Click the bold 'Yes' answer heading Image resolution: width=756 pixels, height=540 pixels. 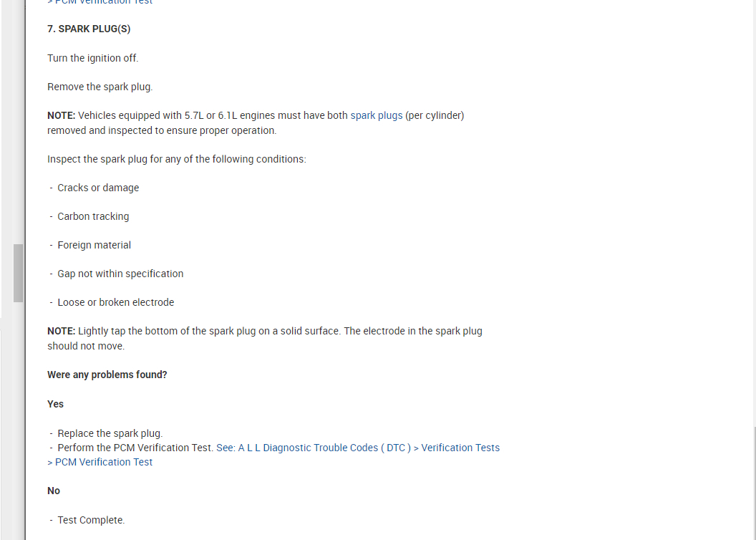tap(56, 404)
